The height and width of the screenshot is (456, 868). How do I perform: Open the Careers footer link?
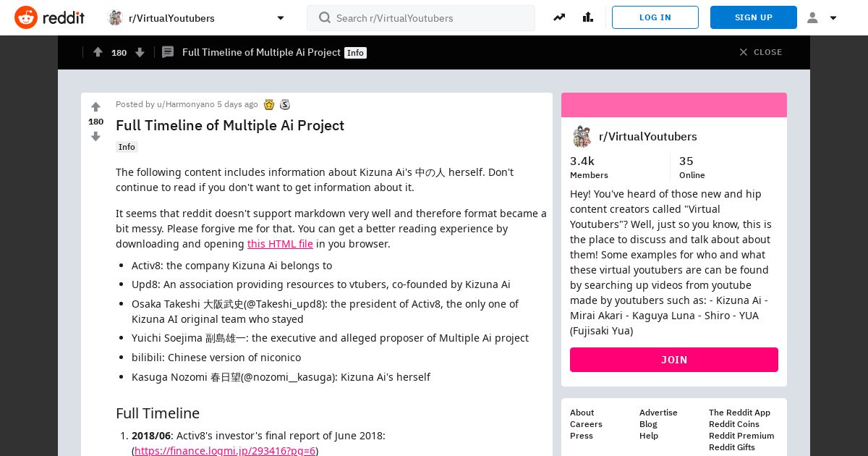586,424
